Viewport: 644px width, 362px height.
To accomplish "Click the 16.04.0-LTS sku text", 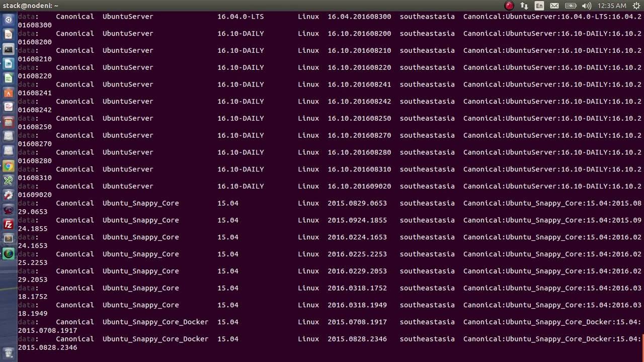I will pos(240,17).
